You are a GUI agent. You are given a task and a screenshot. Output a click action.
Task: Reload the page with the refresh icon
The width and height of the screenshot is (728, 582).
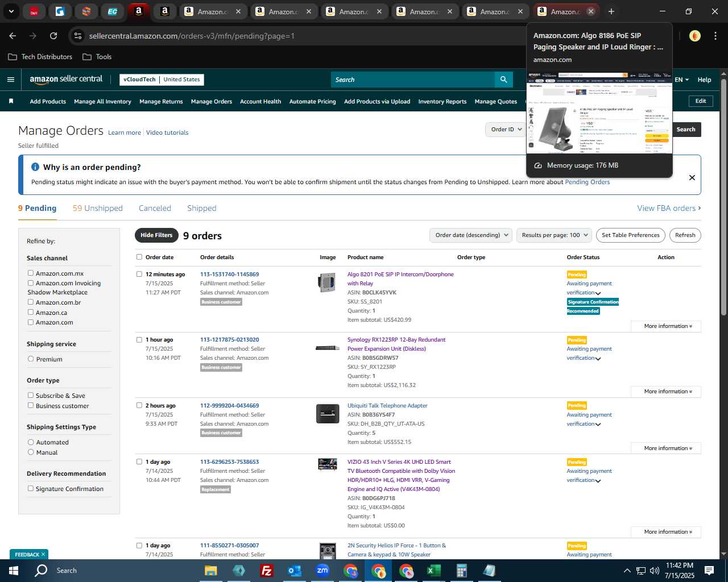tap(53, 36)
